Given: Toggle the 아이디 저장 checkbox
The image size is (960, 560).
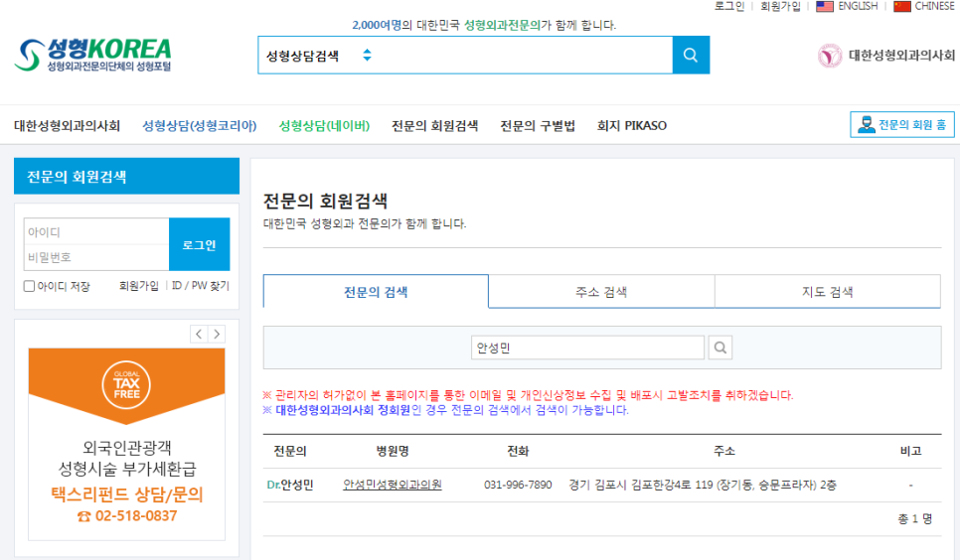Looking at the screenshot, I should [29, 286].
